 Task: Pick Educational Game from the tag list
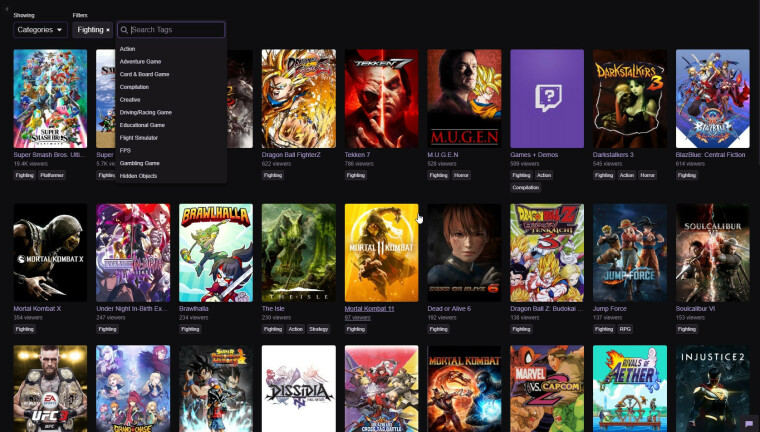[142, 125]
